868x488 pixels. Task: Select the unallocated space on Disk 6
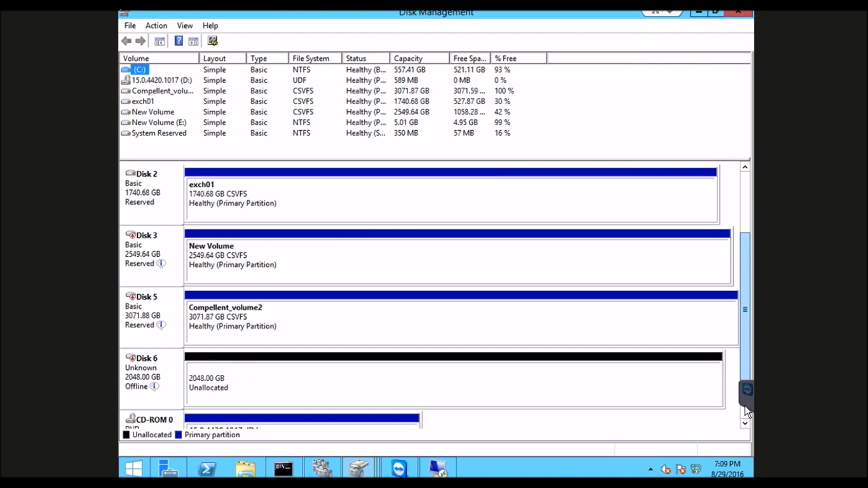[x=445, y=381]
